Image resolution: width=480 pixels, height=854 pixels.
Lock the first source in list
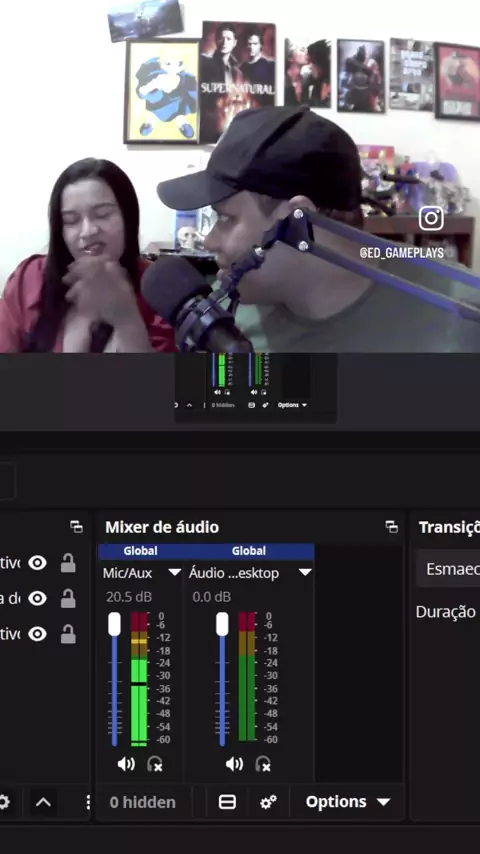pyautogui.click(x=68, y=563)
